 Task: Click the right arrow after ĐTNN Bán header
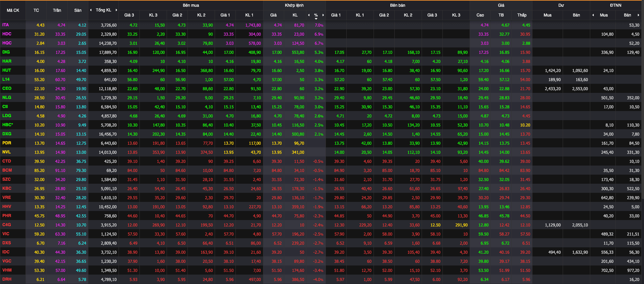[638, 15]
